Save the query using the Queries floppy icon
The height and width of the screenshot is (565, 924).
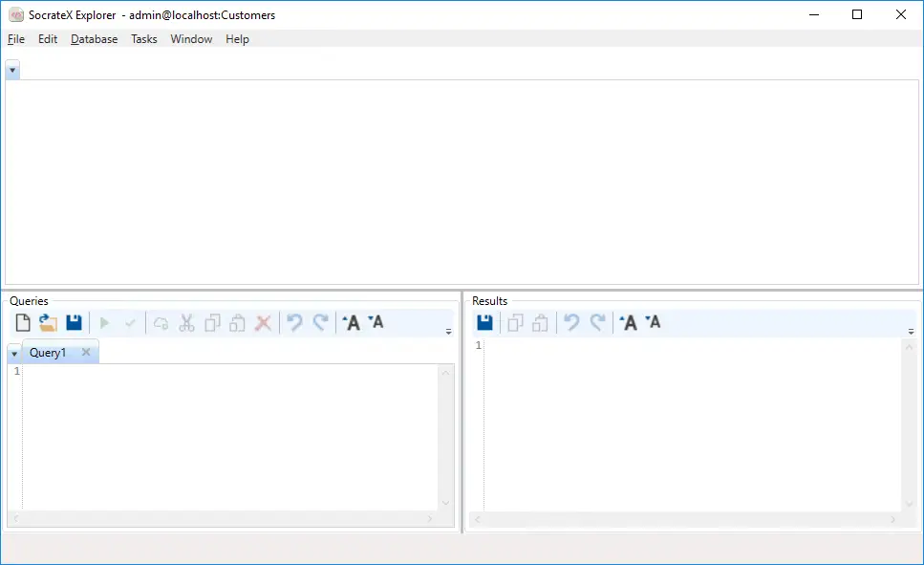click(74, 322)
